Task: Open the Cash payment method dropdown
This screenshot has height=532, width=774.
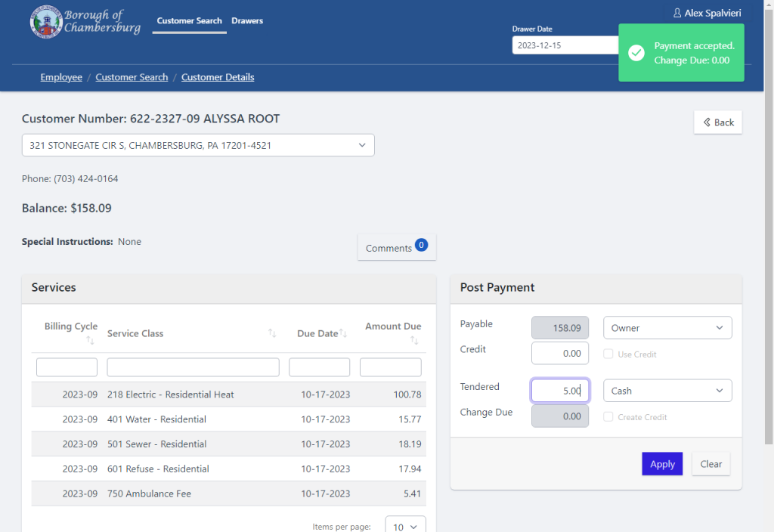Action: (x=667, y=390)
